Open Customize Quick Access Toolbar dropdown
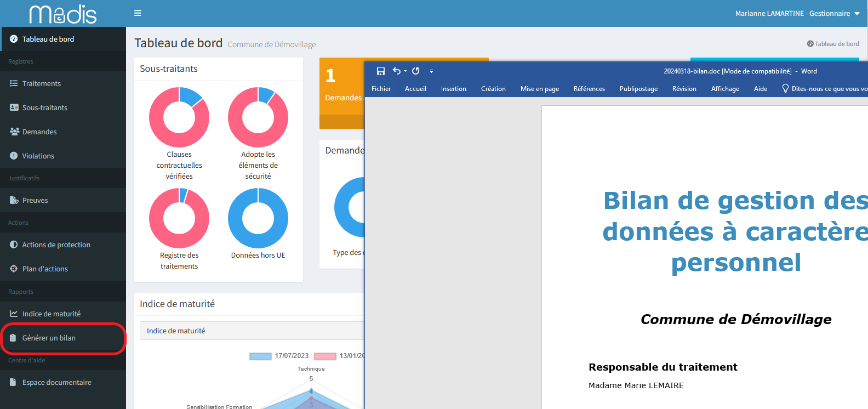 [x=431, y=71]
